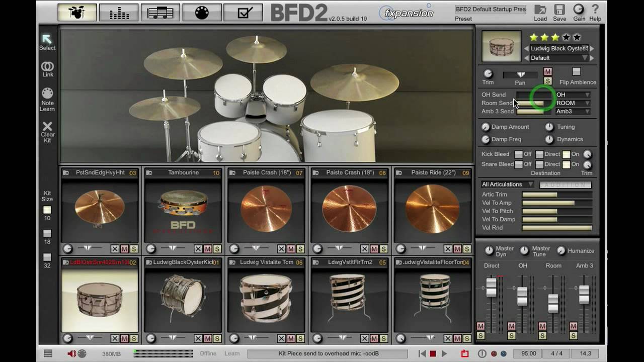Open the Ludwig Black Oyster kit piece selector
This screenshot has width=644, height=362.
559,49
